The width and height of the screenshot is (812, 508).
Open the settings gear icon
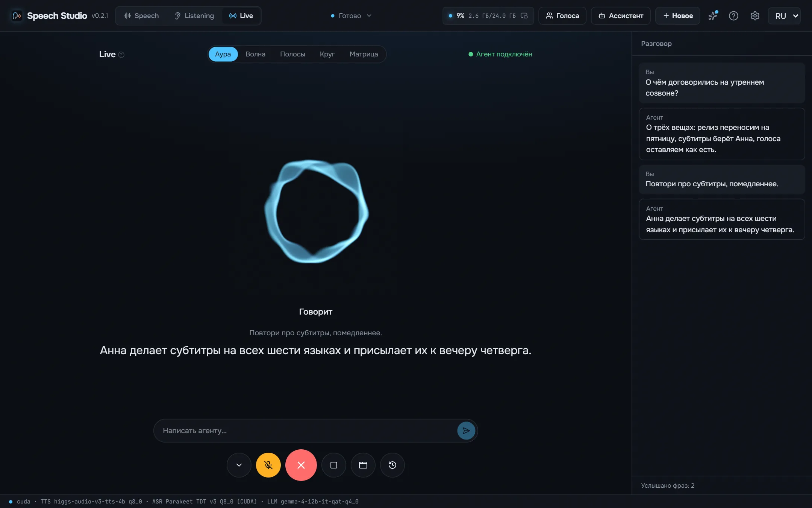pos(755,16)
